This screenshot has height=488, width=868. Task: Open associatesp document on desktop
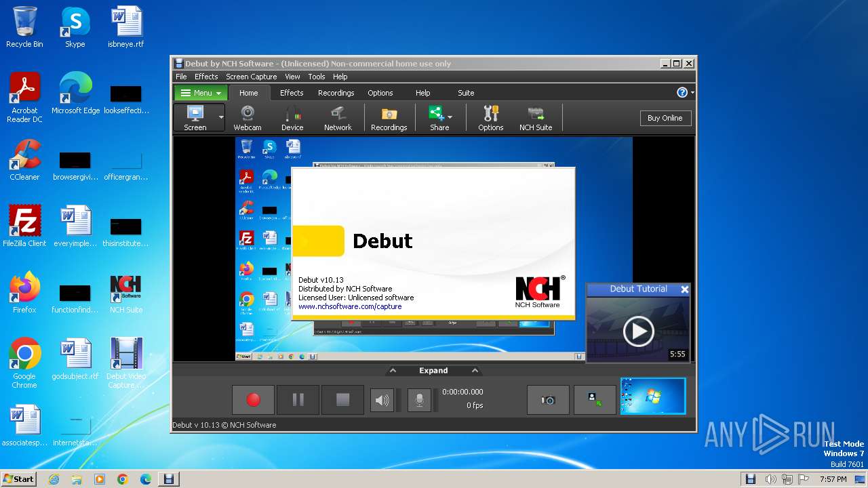pos(24,426)
